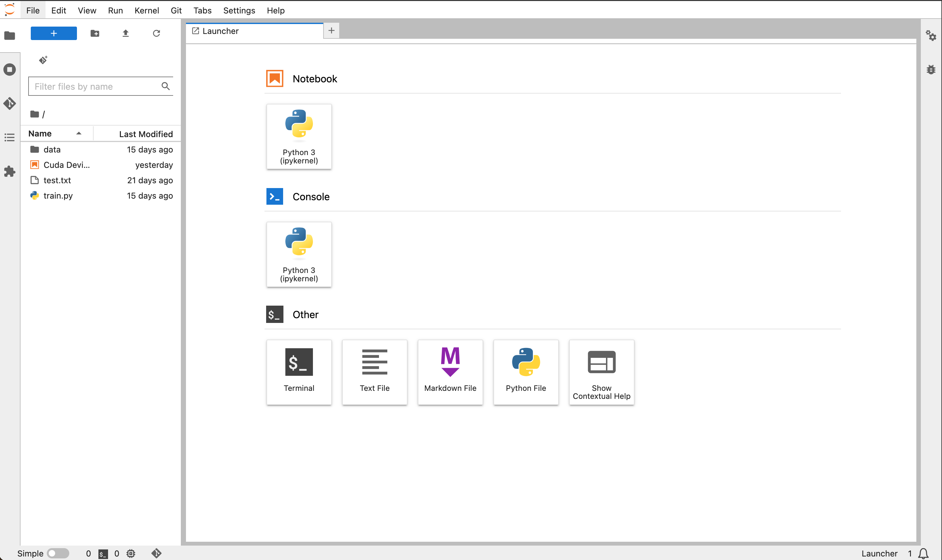Open the File menu
This screenshot has width=942, height=560.
coord(33,11)
